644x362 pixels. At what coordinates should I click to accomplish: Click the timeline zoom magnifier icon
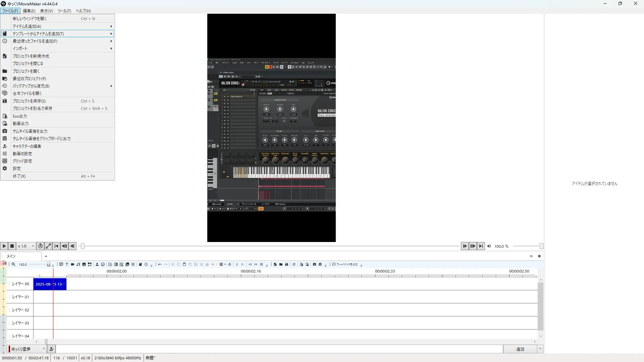[13, 264]
